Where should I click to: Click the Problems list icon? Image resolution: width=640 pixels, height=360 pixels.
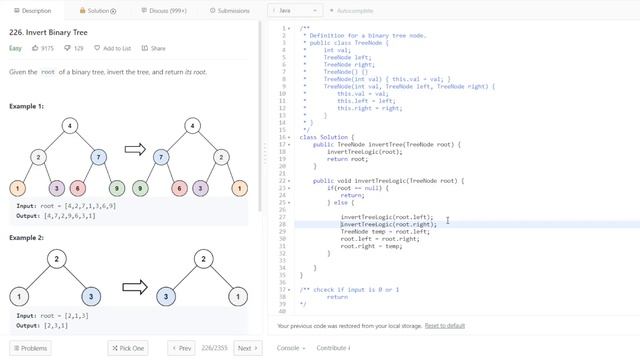(x=17, y=348)
